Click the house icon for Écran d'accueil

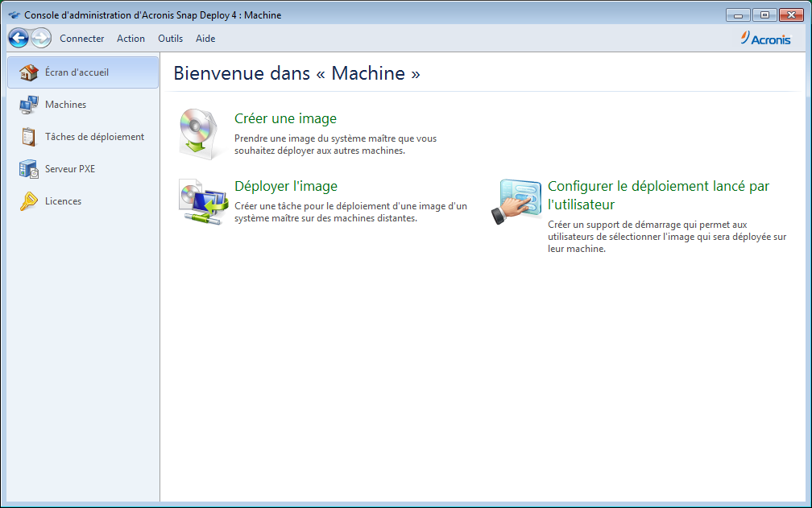[x=29, y=72]
